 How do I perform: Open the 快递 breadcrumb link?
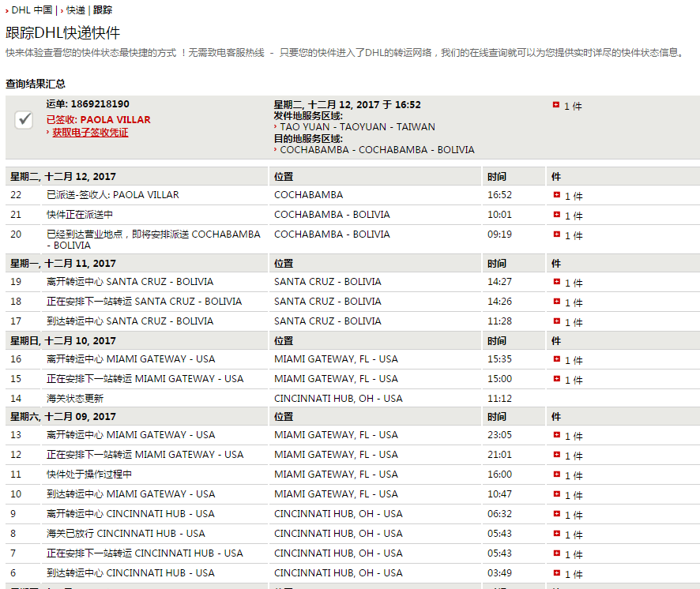75,9
